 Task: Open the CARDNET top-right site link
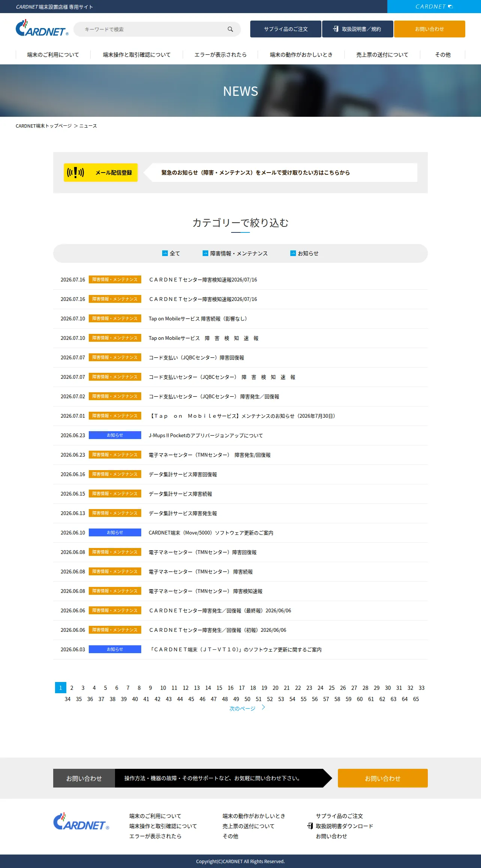434,7
